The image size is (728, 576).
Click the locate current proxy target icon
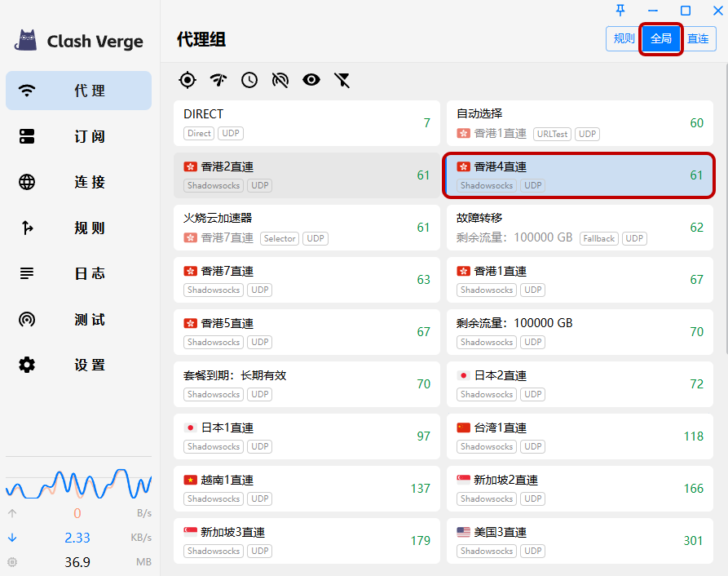tap(188, 79)
